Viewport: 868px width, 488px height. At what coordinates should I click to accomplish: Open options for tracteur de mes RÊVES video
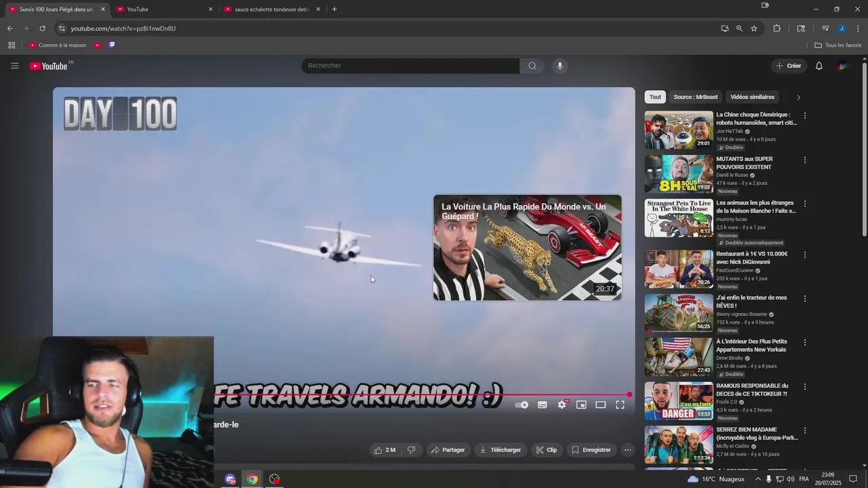tap(805, 298)
